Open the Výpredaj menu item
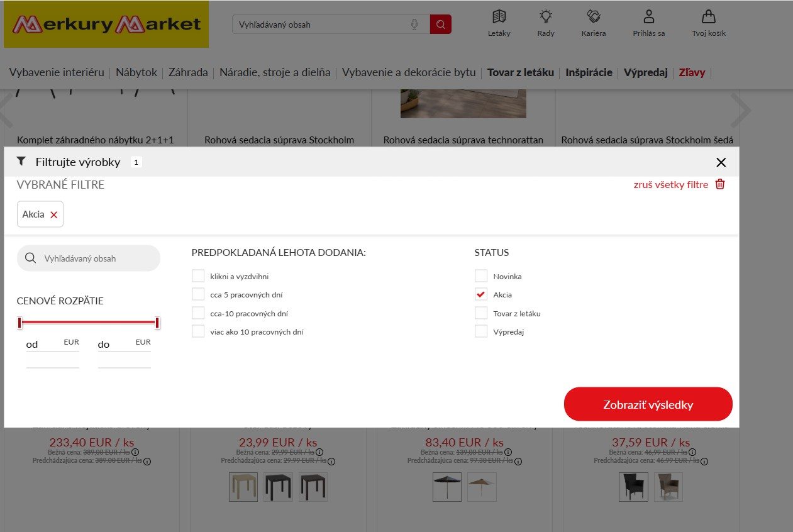This screenshot has height=532, width=793. pyautogui.click(x=645, y=72)
